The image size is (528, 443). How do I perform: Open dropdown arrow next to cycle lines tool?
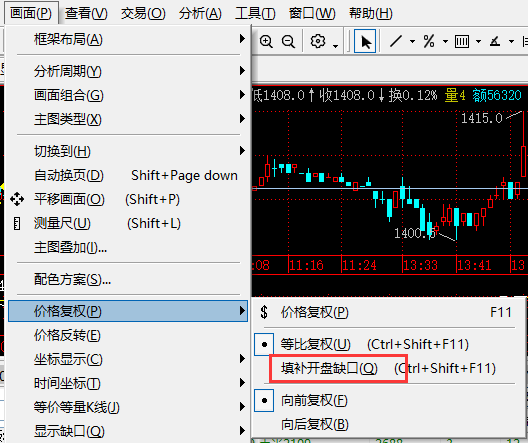click(478, 42)
